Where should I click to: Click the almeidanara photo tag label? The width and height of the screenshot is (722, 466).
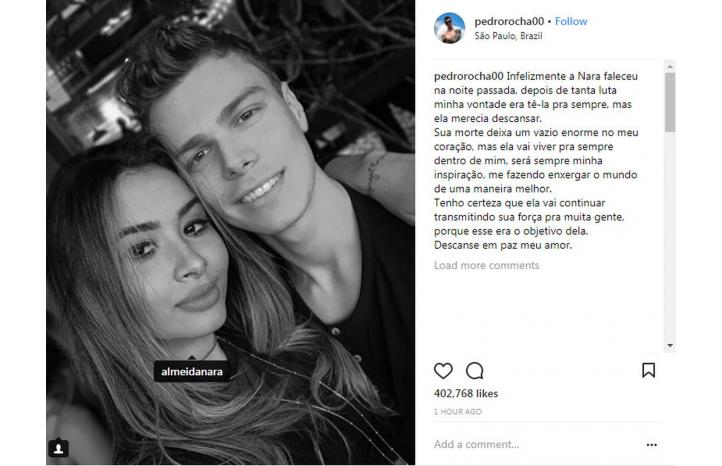point(192,371)
